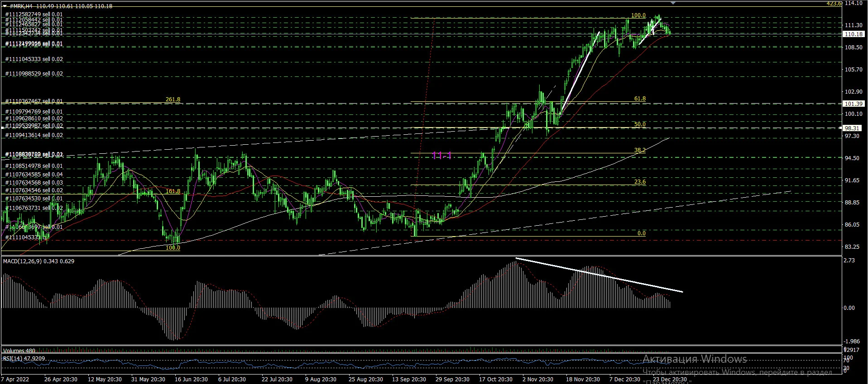
Task: Select sell order #1110988529 label
Action: coord(34,74)
